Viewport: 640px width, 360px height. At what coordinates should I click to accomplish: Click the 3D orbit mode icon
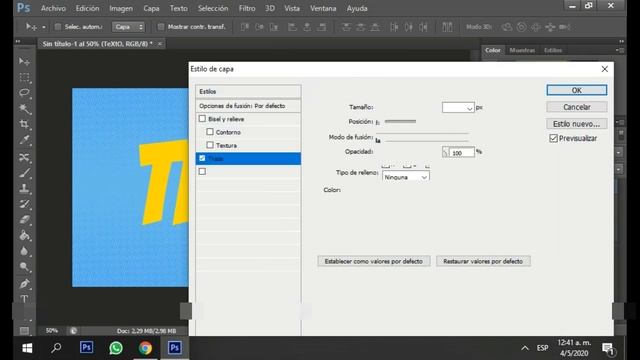(x=507, y=27)
